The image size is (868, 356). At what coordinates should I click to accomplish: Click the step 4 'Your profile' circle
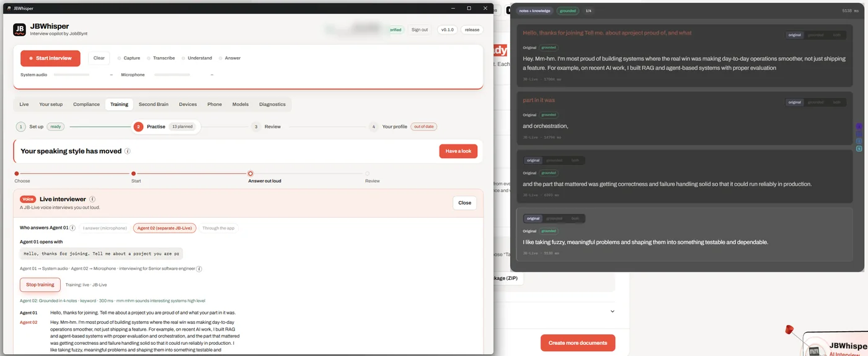pyautogui.click(x=373, y=127)
